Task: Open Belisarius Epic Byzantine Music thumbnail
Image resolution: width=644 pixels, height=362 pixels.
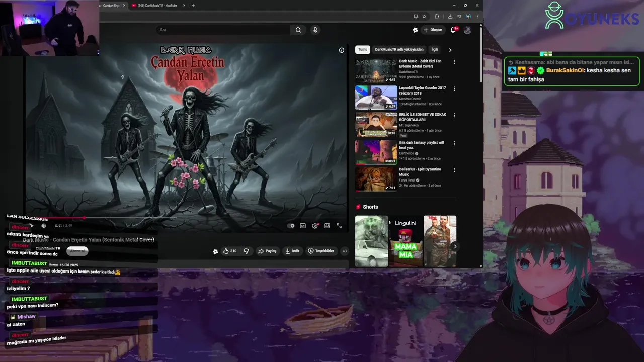Action: coord(376,179)
